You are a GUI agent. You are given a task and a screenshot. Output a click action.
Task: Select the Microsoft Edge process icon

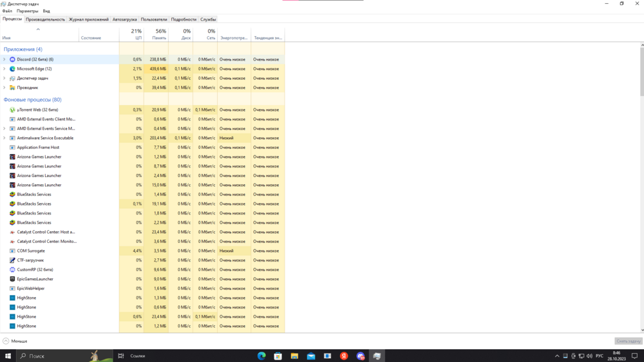[x=12, y=69]
